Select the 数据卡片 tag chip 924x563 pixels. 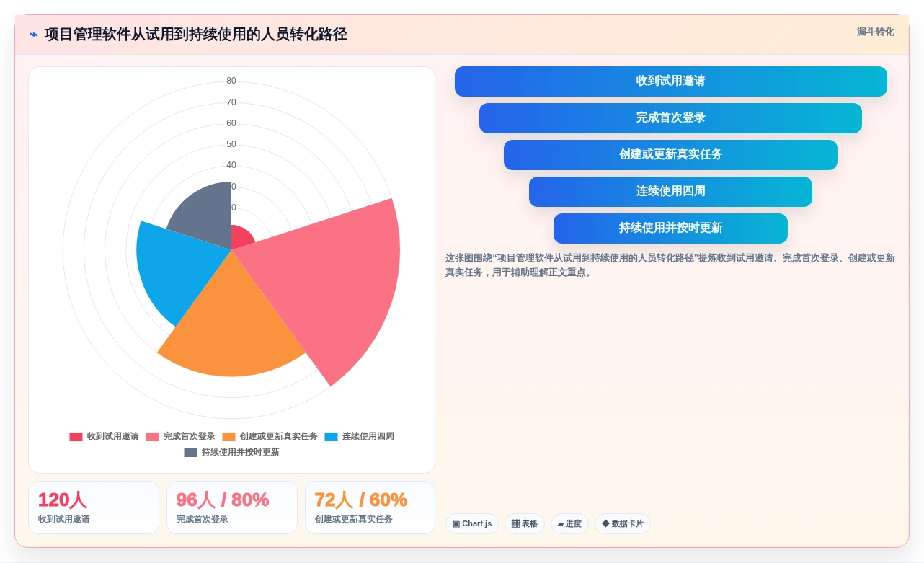pos(623,524)
